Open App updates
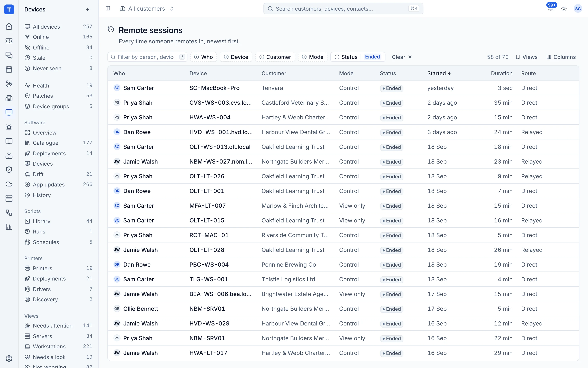This screenshot has height=368, width=588. [58, 184]
